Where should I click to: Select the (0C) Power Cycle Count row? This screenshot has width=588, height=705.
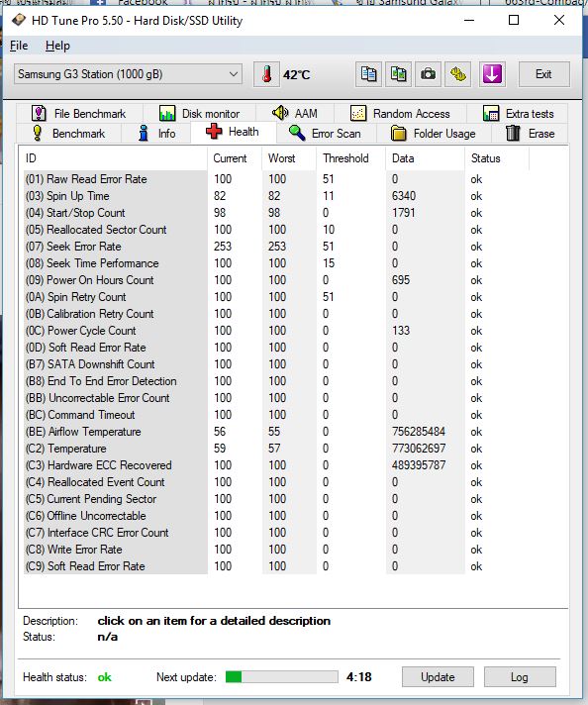pos(276,331)
